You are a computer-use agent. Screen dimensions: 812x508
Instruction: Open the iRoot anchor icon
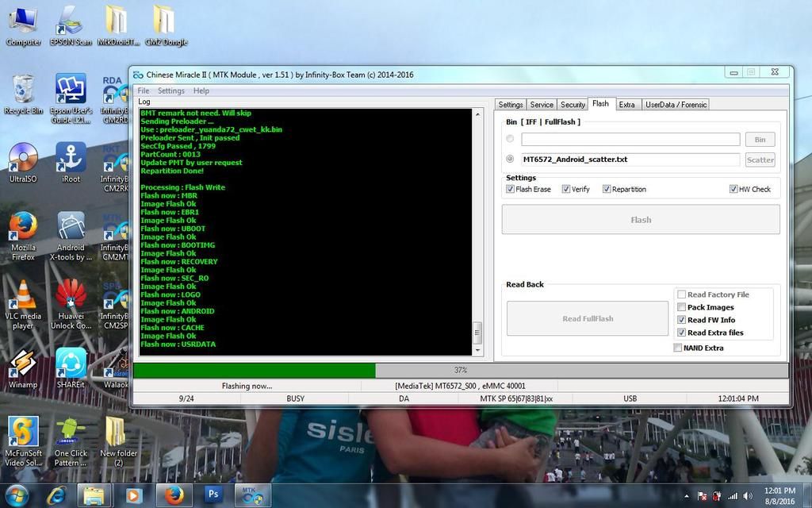71,159
